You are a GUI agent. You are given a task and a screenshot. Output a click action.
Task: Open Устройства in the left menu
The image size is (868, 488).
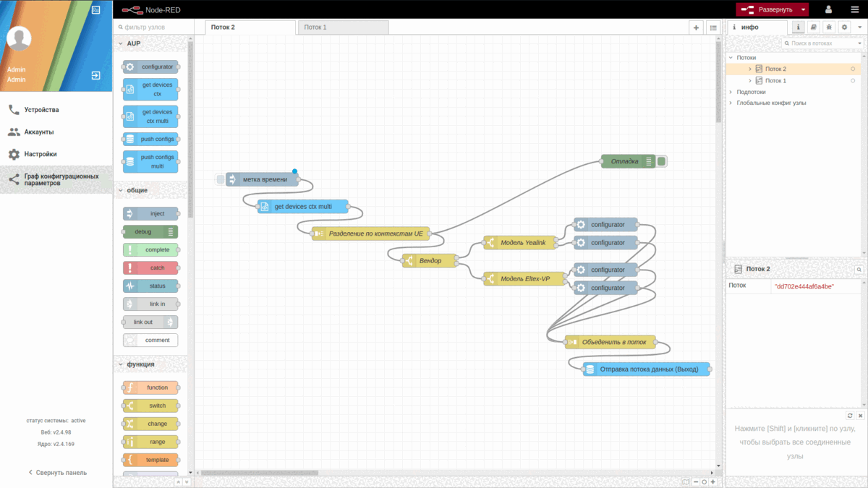click(56, 110)
